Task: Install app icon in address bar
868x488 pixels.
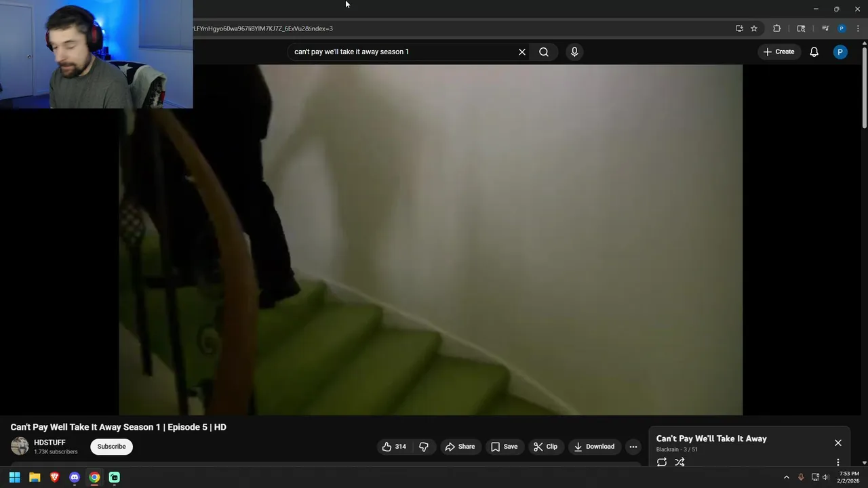Action: coord(739,28)
